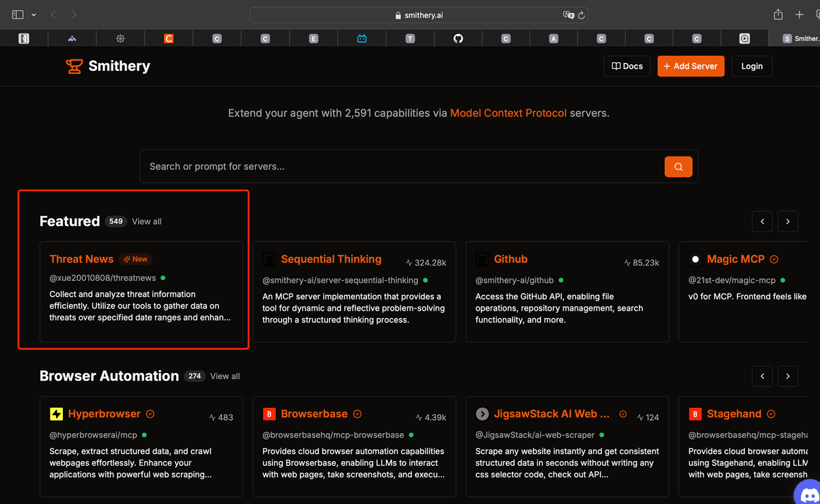This screenshot has height=504, width=820.
Task: Click the Stagehand red B icon
Action: point(696,414)
